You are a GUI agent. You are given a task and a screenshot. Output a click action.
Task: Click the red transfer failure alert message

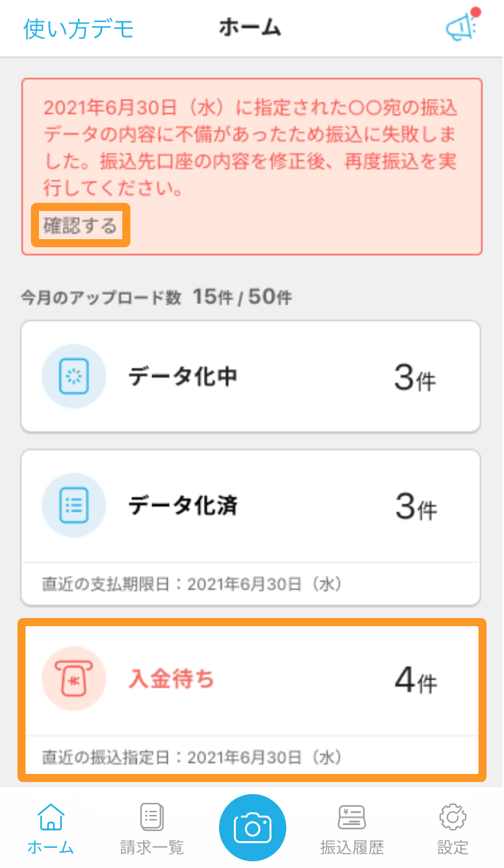(253, 148)
